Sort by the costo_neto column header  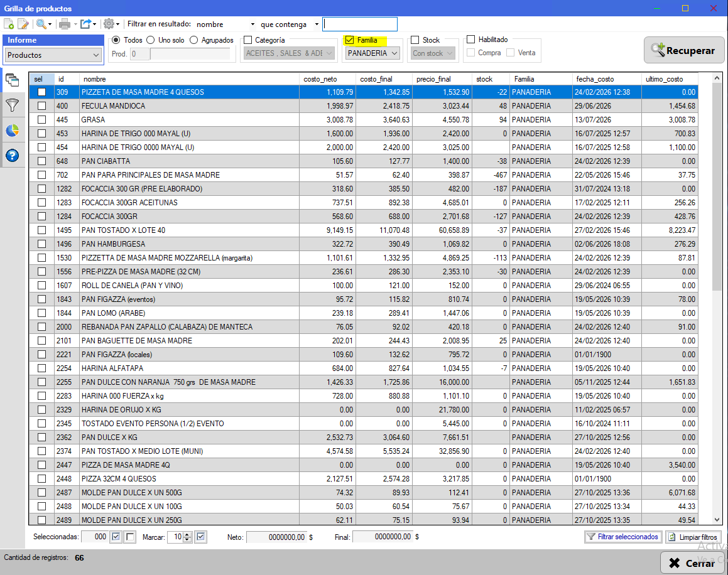(x=328, y=79)
